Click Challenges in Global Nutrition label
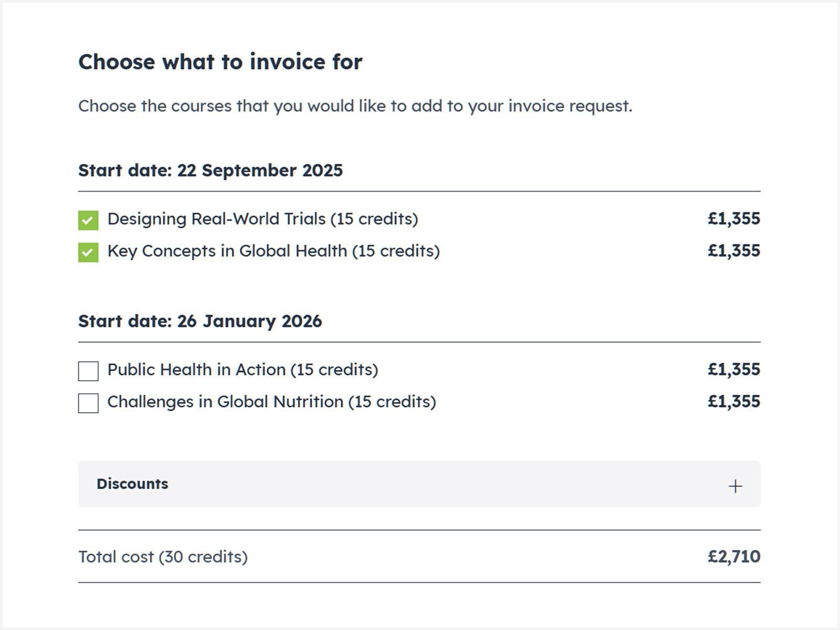The height and width of the screenshot is (630, 840). 271,402
